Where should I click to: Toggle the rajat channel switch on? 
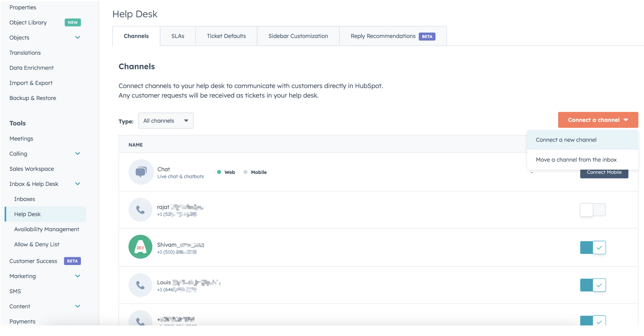(593, 210)
